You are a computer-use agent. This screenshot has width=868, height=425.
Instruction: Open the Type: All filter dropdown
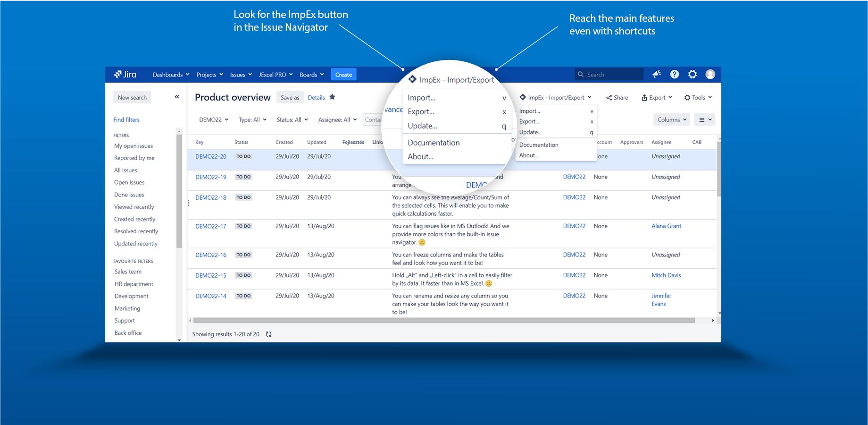pyautogui.click(x=252, y=120)
